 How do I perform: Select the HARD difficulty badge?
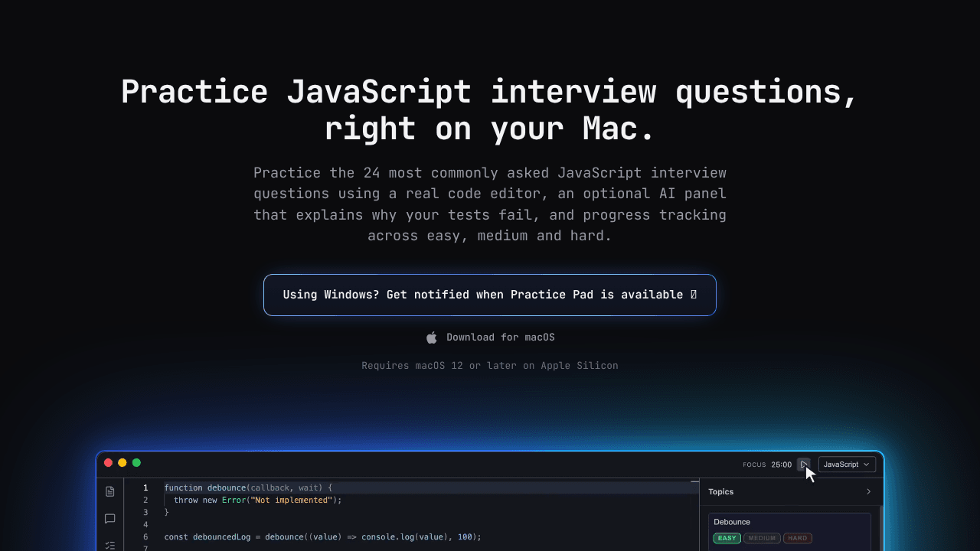tap(798, 538)
